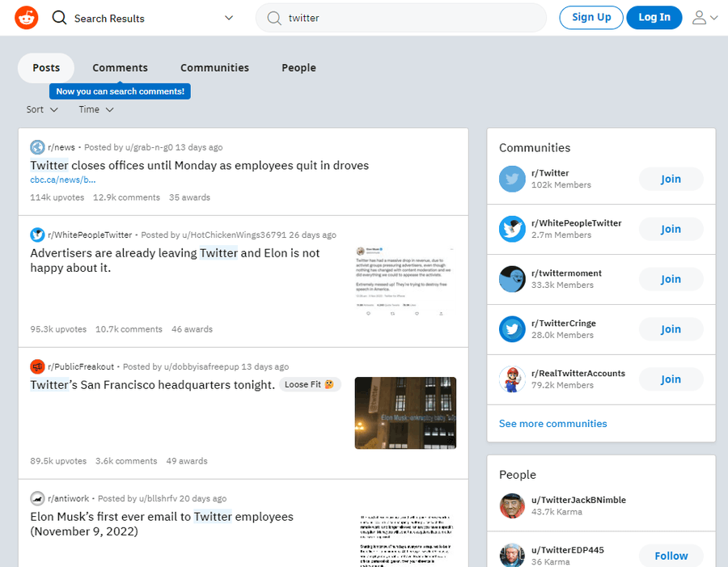Join the r/Twitter community

point(671,179)
